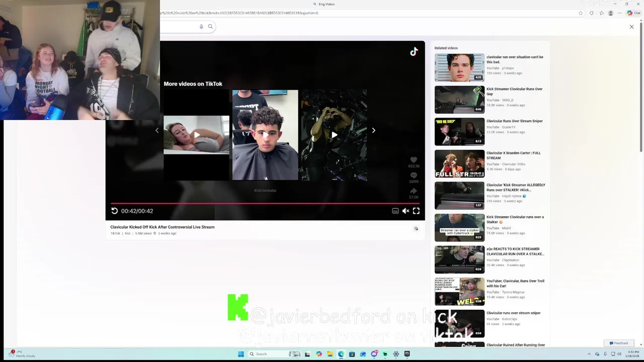Screen dimensions: 644x362
Task: Unmute the video player volume
Action: pos(406,211)
